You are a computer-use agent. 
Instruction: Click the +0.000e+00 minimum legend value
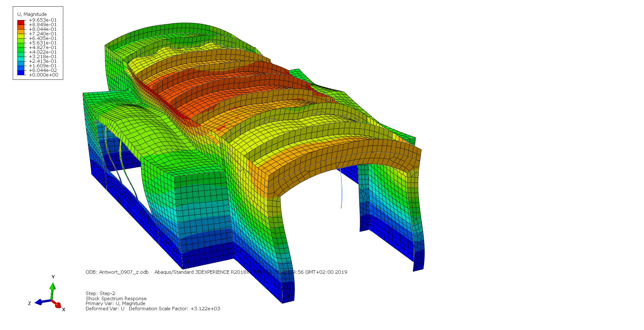coord(43,75)
